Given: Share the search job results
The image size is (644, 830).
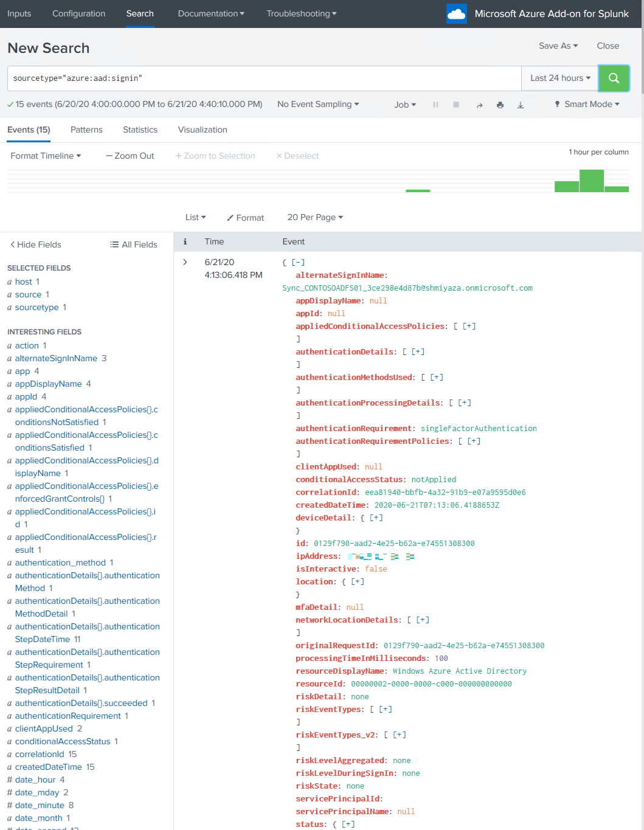Looking at the screenshot, I should (x=479, y=105).
